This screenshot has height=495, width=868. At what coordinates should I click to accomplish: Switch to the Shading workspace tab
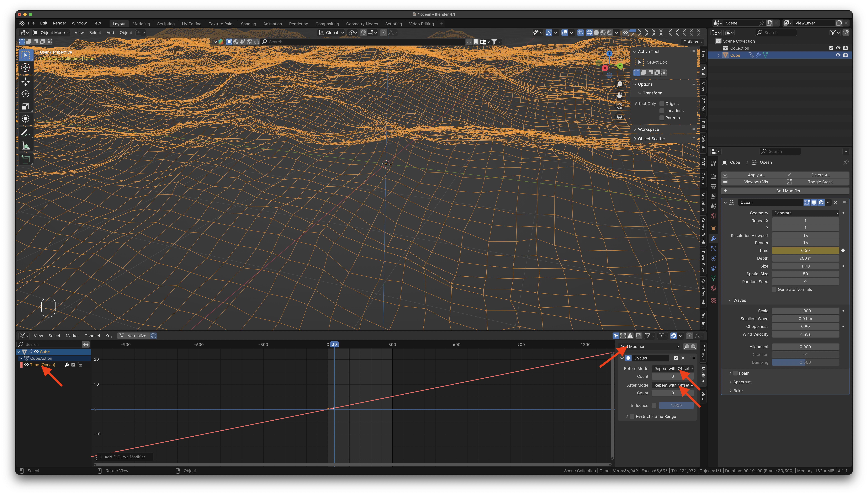tap(248, 24)
